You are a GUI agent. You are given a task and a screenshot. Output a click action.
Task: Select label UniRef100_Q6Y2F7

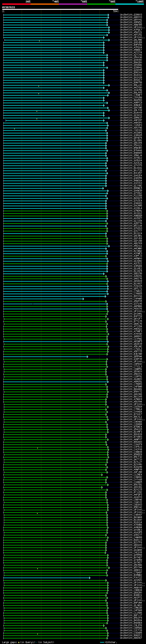(x=131, y=319)
